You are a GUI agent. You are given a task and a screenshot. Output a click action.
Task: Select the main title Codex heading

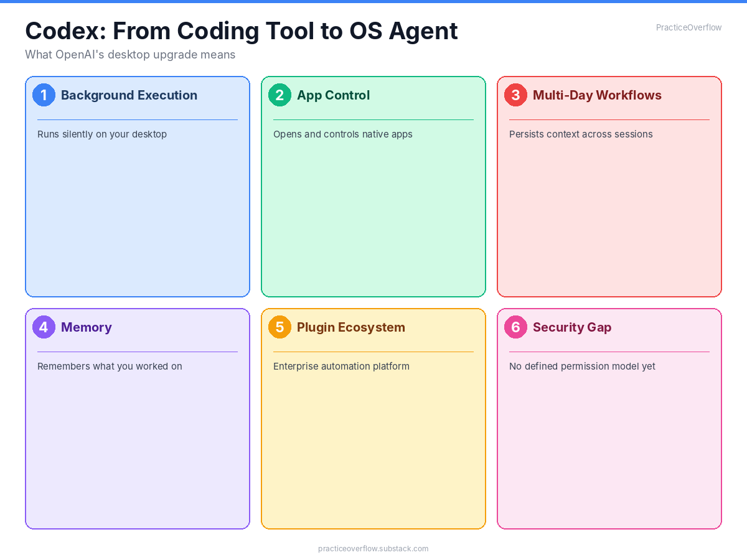241,30
